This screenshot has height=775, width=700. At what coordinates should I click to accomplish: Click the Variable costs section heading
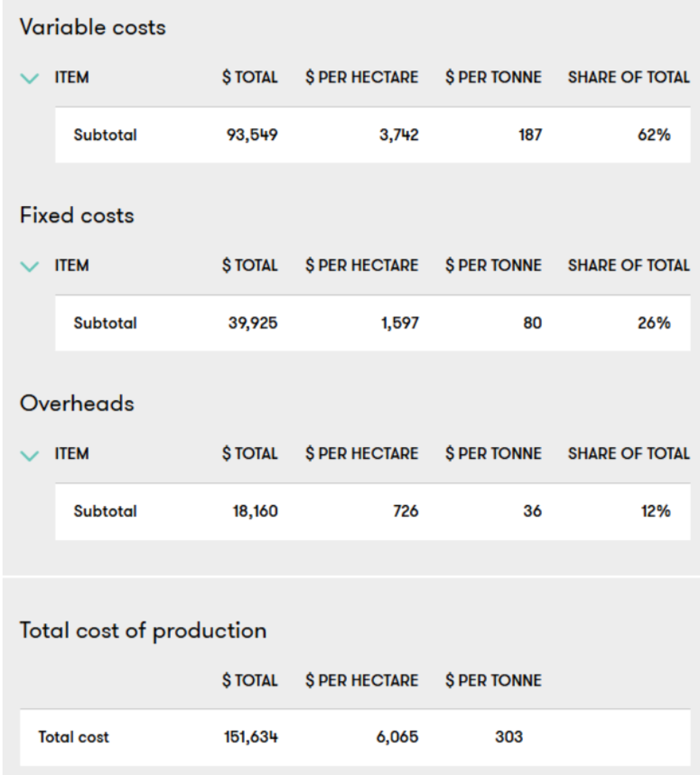93,27
